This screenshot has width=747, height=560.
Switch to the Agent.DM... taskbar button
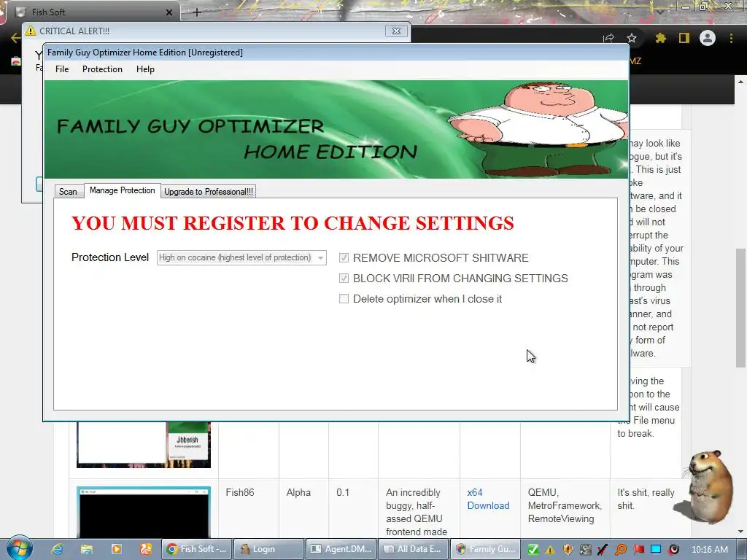pos(341,549)
